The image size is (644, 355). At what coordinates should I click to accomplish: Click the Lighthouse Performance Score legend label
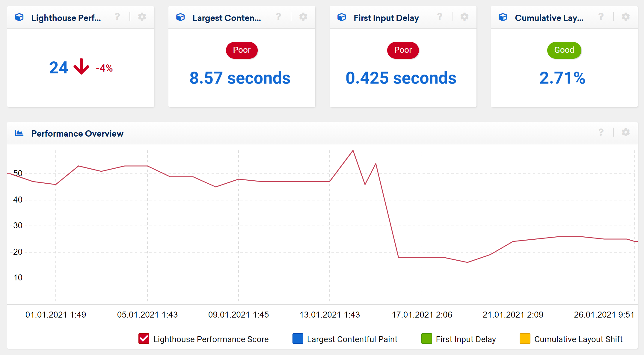(211, 339)
